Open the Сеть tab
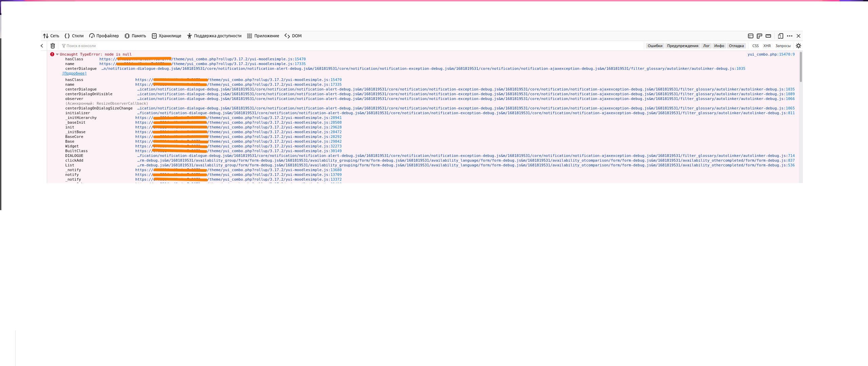Screen dimensions: 868x366 (51, 36)
